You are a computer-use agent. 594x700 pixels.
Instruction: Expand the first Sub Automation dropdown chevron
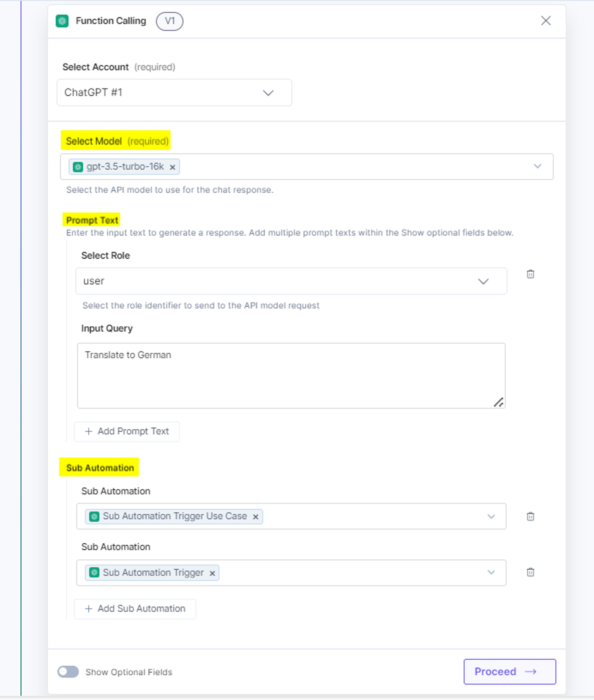point(491,517)
